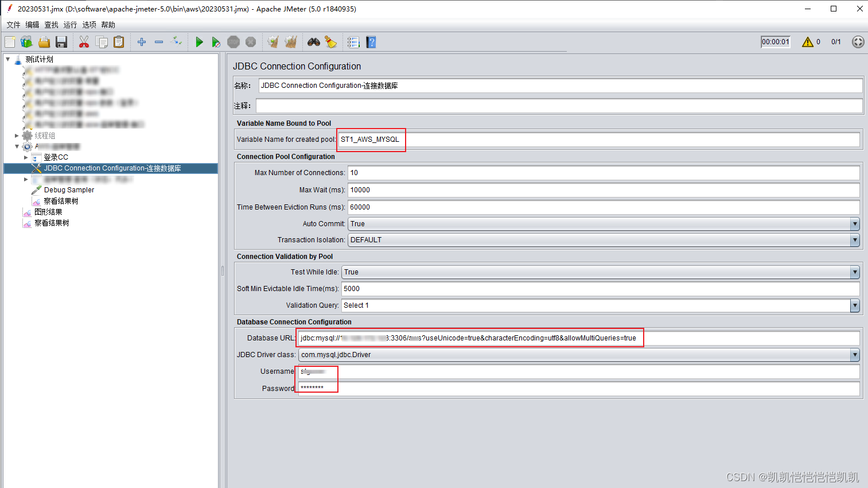
Task: Start the test with green arrow
Action: point(199,42)
